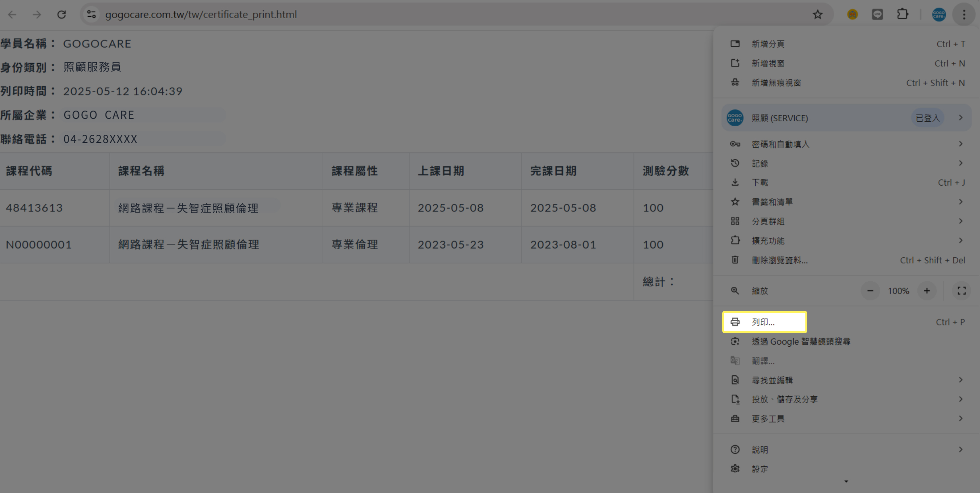Click the 列印 printer icon
This screenshot has height=493, width=980.
[x=735, y=322]
